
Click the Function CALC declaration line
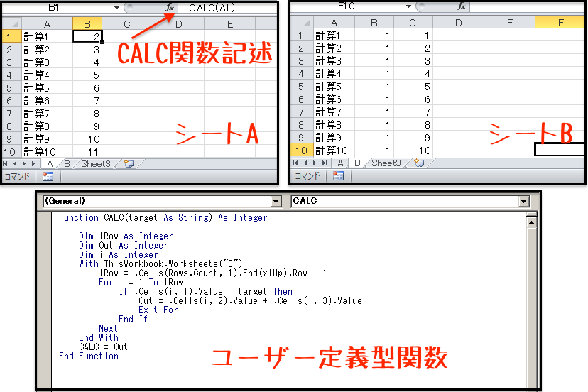[x=163, y=217]
